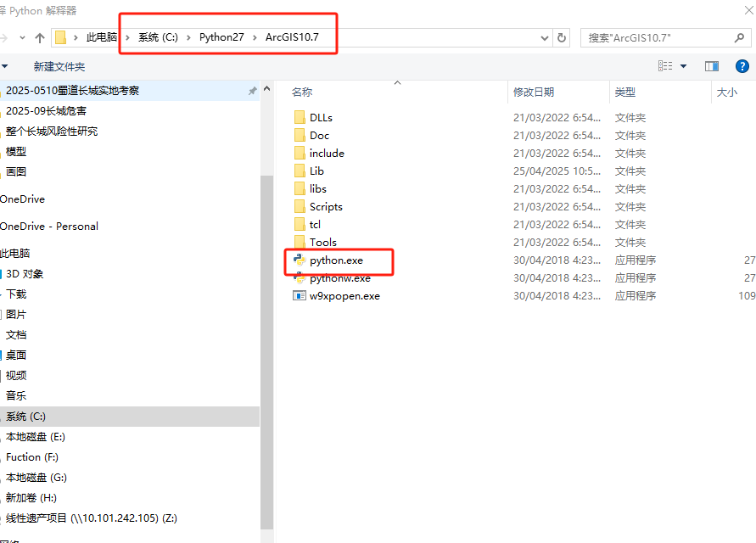
Task: Sort by 修改日期 column header
Action: coord(533,92)
